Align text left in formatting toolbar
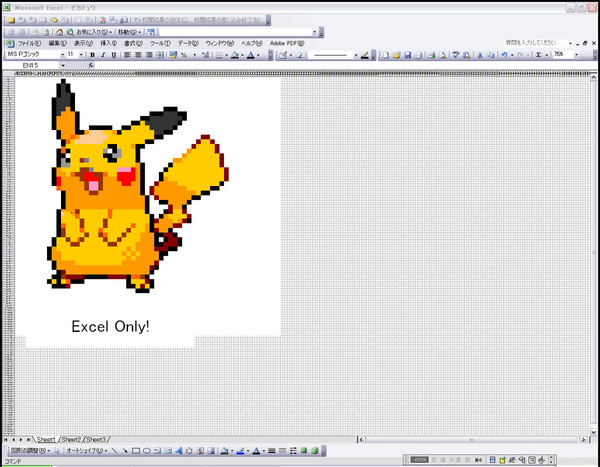This screenshot has width=600, height=467. 127,55
